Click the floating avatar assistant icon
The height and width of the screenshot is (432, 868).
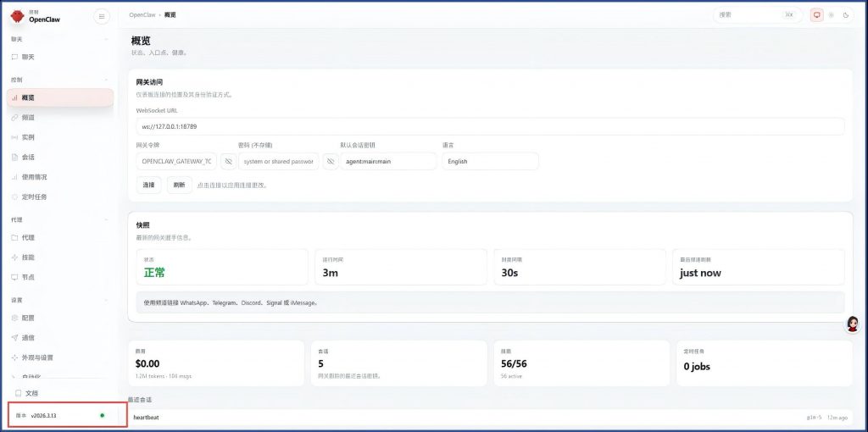click(x=853, y=324)
